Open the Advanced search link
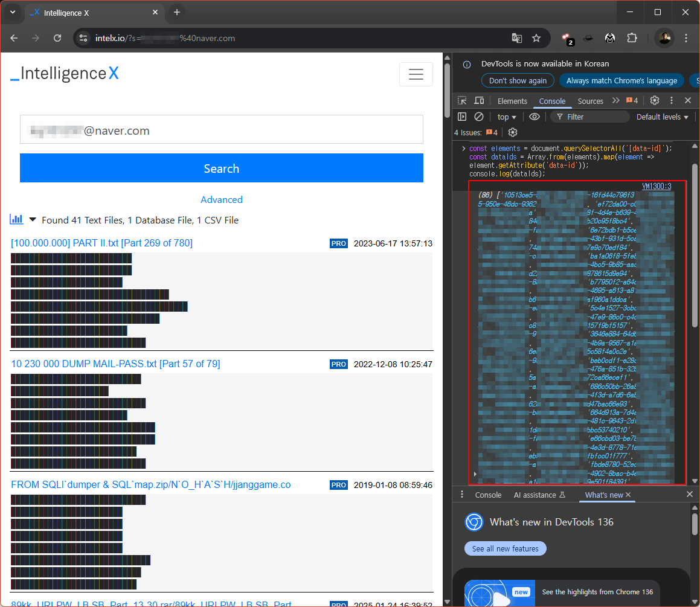 tap(222, 199)
